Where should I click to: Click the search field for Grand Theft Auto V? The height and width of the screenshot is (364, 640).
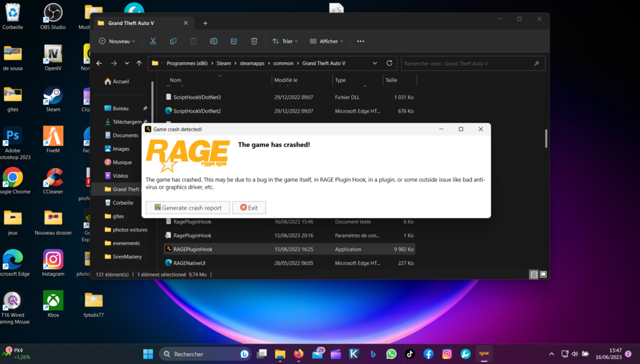[467, 63]
